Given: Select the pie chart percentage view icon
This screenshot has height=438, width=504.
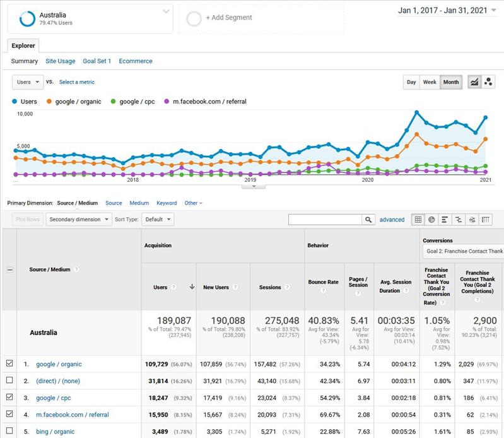Looking at the screenshot, I should [x=431, y=220].
